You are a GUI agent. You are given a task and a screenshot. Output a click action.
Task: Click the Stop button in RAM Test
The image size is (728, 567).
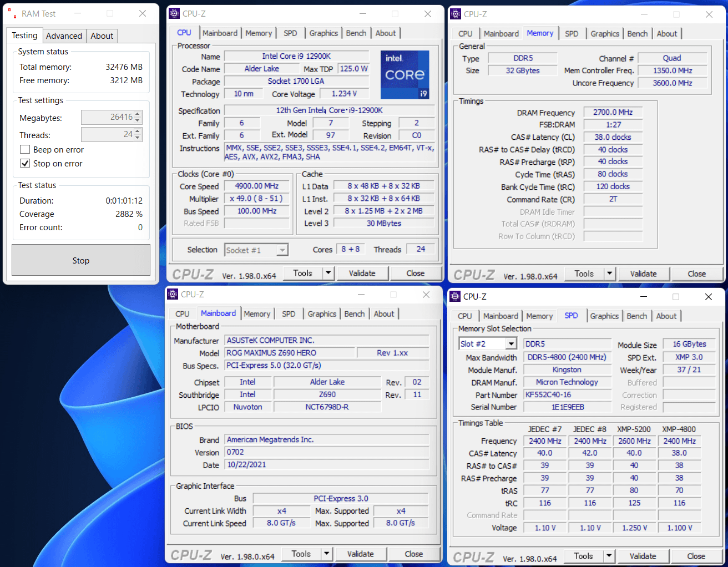81,260
